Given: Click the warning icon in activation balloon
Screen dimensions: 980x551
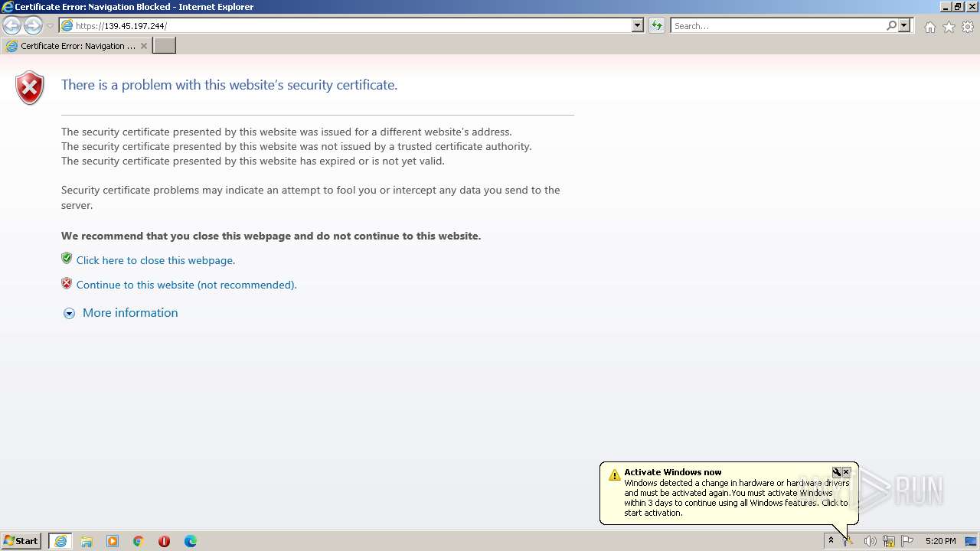Looking at the screenshot, I should pos(614,475).
